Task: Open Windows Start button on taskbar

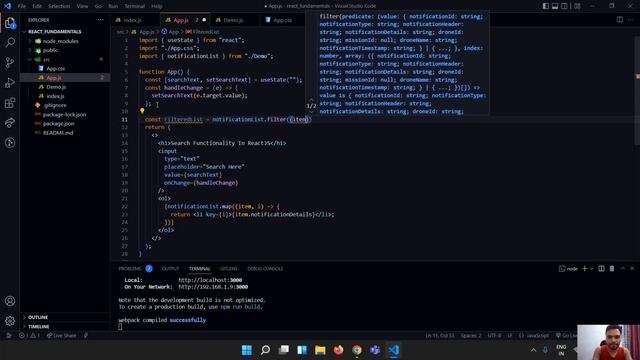Action: (x=247, y=350)
